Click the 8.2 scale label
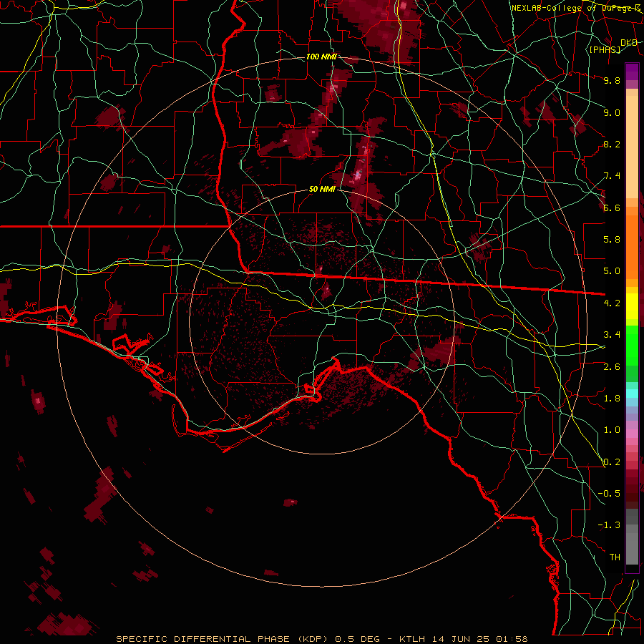 click(612, 144)
